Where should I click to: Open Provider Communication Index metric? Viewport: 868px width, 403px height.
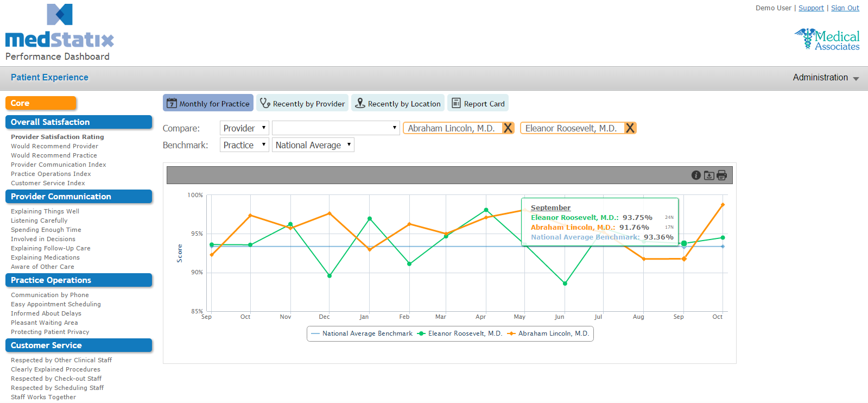[59, 165]
